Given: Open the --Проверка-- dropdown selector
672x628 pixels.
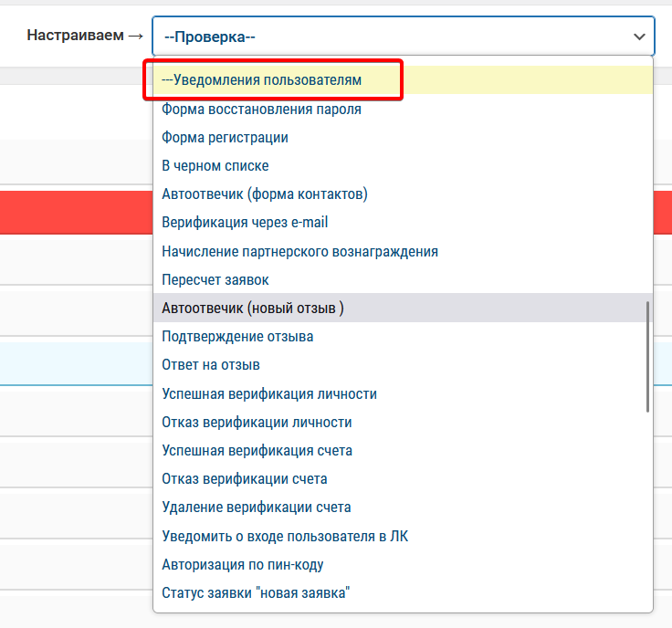Looking at the screenshot, I should click(402, 37).
